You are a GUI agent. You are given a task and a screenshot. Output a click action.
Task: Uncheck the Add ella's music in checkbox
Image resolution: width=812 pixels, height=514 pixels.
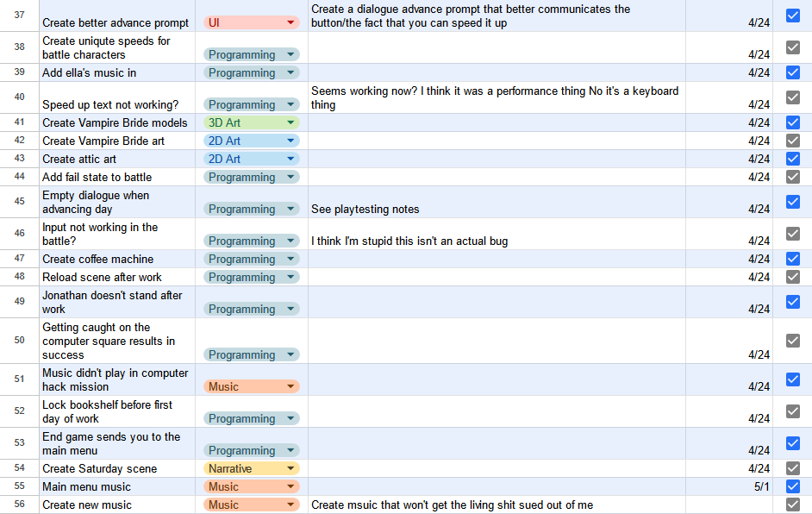(793, 72)
